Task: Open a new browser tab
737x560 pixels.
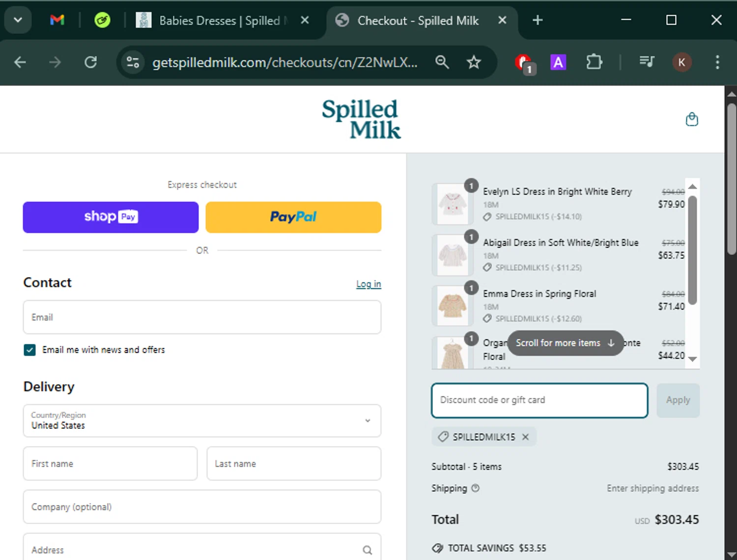Action: [x=538, y=20]
